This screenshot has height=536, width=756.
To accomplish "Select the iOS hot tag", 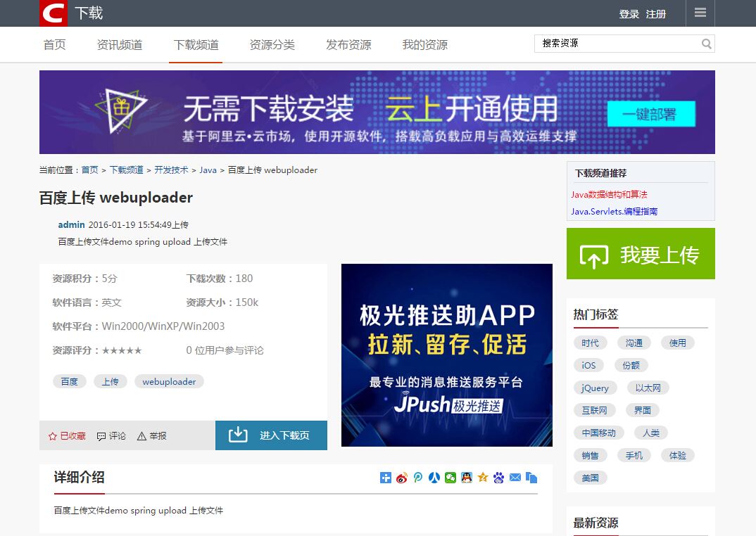I will 588,365.
